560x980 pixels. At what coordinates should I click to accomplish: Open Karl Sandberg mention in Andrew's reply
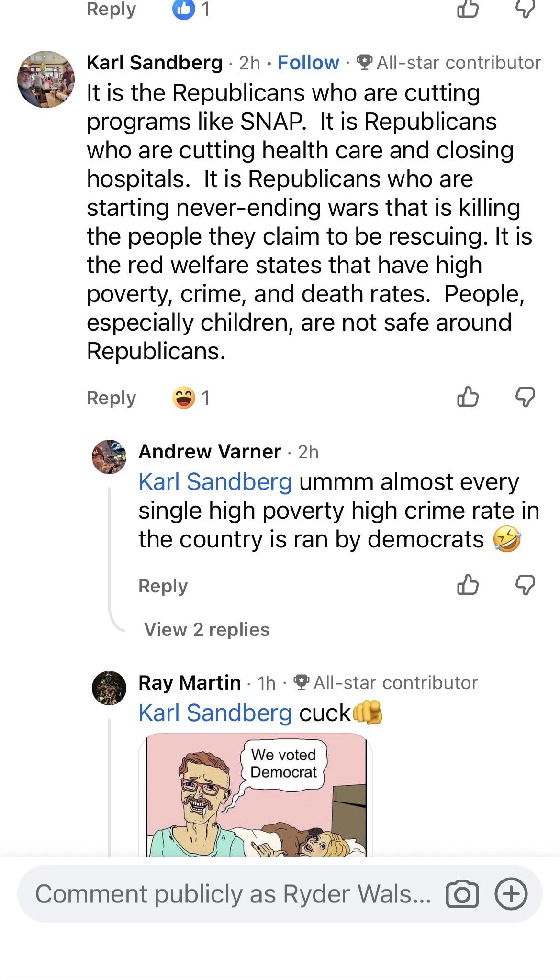215,481
